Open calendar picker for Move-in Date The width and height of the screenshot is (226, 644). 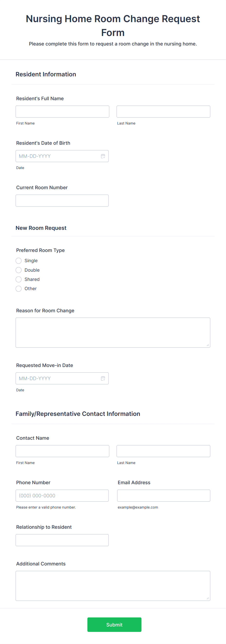[x=103, y=378]
